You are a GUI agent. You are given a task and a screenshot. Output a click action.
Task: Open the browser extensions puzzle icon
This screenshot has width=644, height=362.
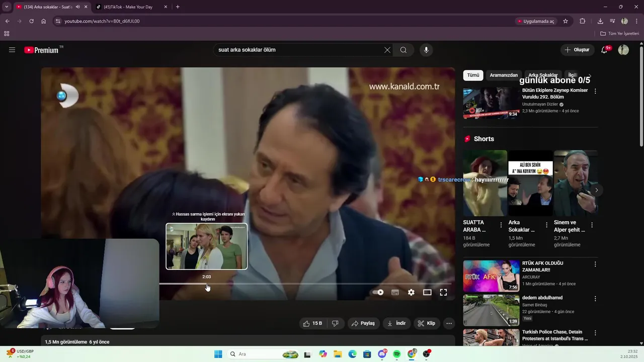tap(583, 21)
